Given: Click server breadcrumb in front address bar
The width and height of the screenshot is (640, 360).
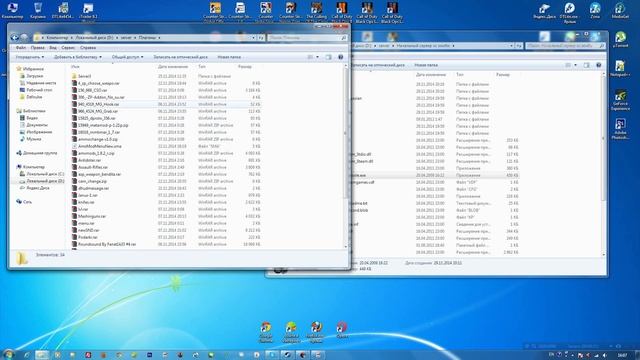Looking at the screenshot, I should 126,38.
